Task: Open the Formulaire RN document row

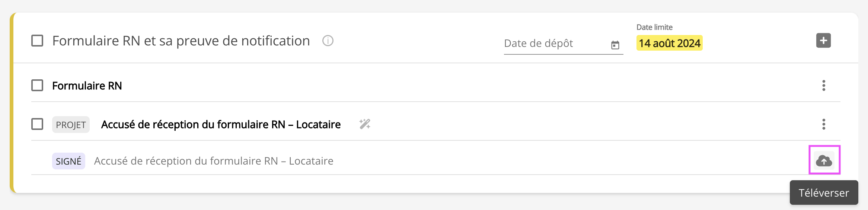Action: (x=87, y=86)
